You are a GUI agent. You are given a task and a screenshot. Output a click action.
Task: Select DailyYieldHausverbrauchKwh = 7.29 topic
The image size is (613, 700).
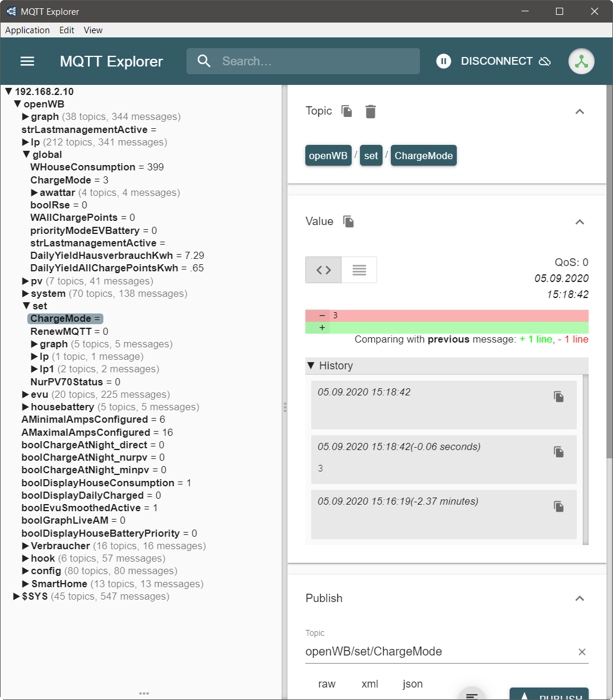(x=117, y=255)
